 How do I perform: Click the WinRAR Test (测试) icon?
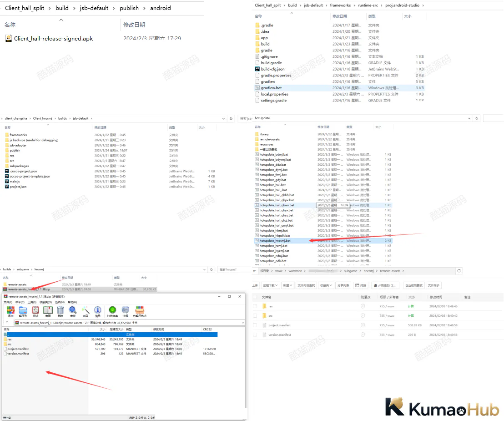[x=35, y=311]
